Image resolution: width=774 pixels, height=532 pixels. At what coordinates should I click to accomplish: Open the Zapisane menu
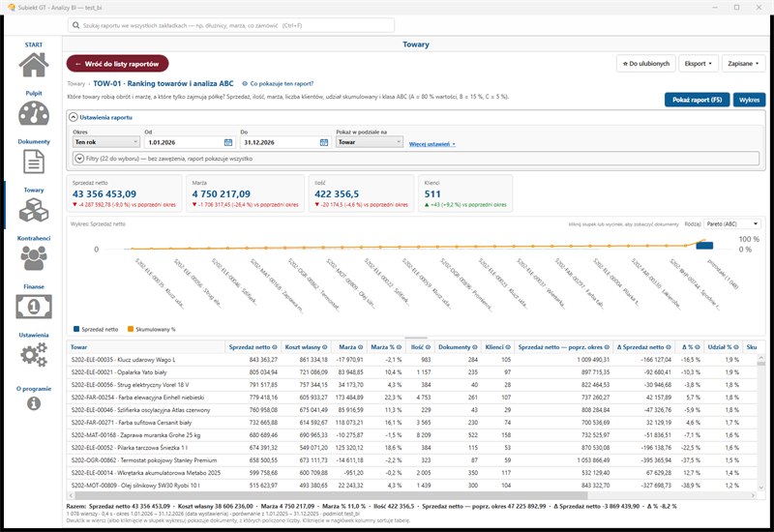[x=743, y=64]
